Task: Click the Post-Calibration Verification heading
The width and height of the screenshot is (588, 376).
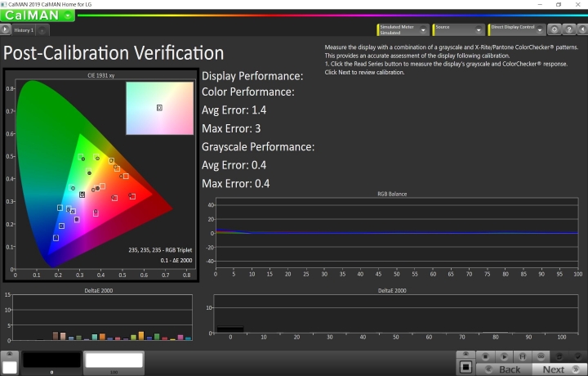Action: point(114,53)
